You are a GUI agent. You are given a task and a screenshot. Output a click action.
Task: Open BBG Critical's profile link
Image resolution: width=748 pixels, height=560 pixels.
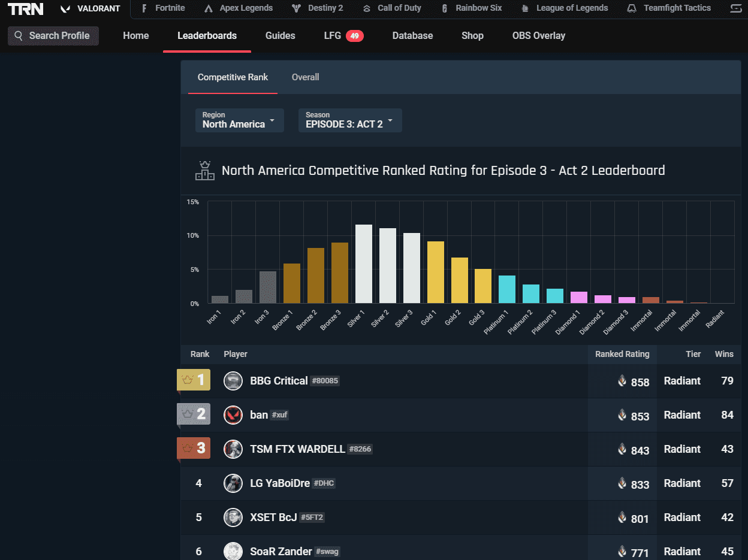pos(279,381)
